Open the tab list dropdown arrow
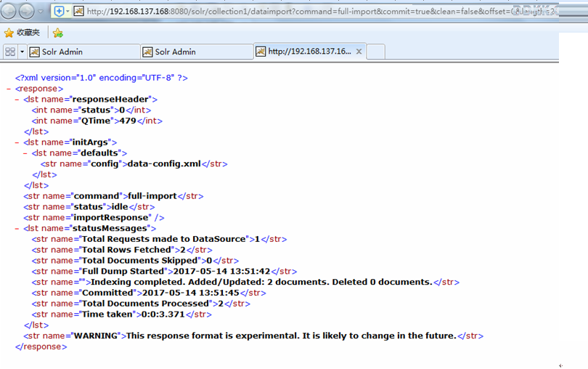588x369 pixels. (x=22, y=52)
